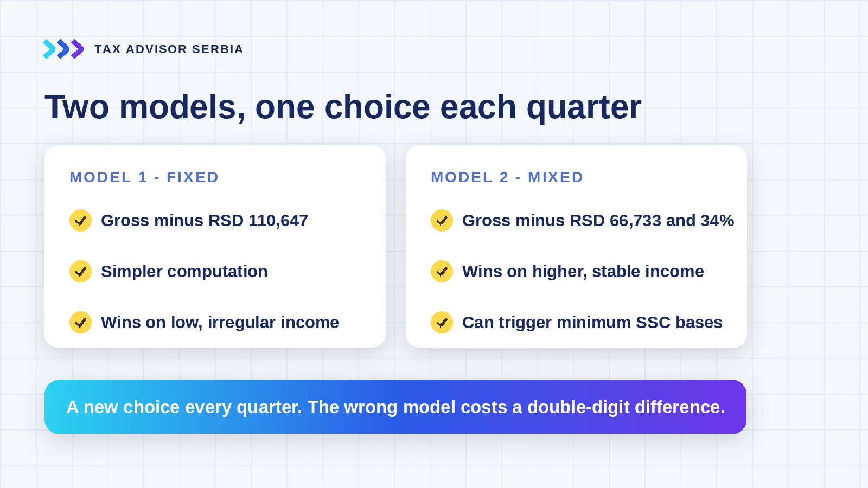
Task: Select the MODEL 1 - FIXED heading
Action: tap(144, 177)
